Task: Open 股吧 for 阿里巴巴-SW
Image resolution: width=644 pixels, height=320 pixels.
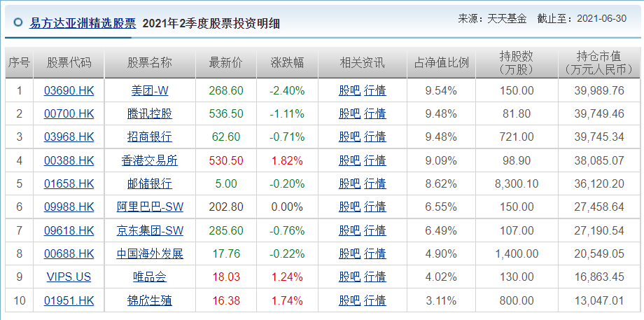Action: coord(349,206)
